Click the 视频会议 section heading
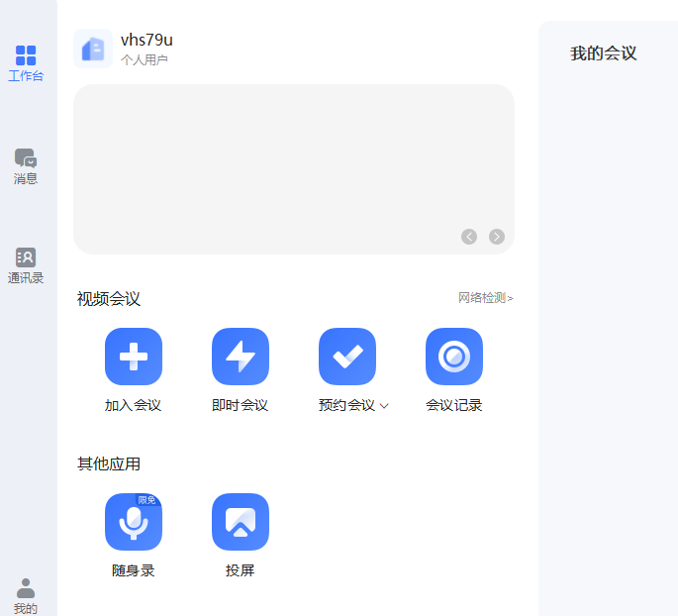Image resolution: width=678 pixels, height=616 pixels. coord(109,299)
